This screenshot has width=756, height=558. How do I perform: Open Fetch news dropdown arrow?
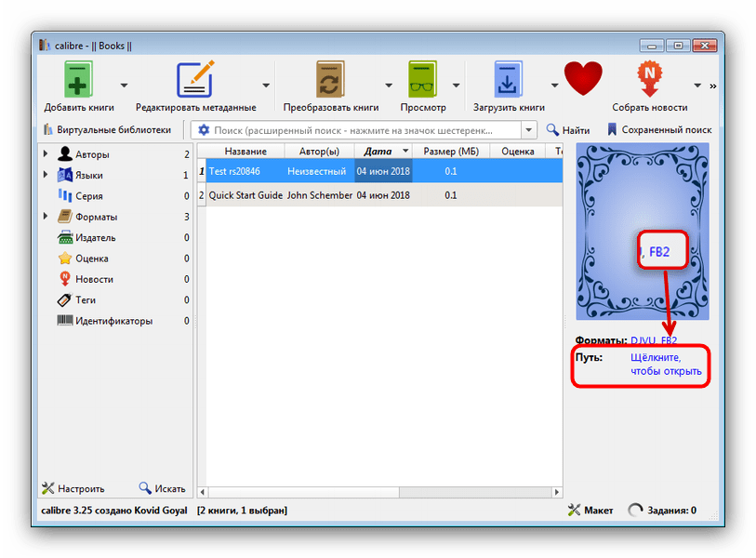[x=697, y=86]
